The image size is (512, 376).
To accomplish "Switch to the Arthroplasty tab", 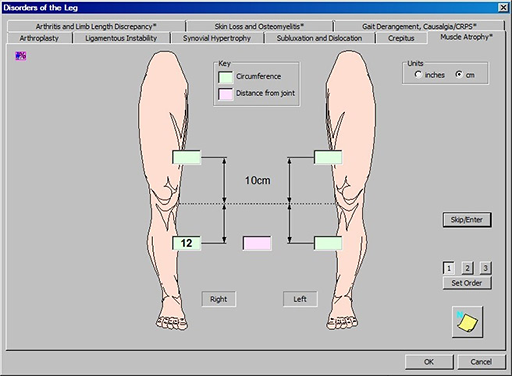I will point(39,38).
